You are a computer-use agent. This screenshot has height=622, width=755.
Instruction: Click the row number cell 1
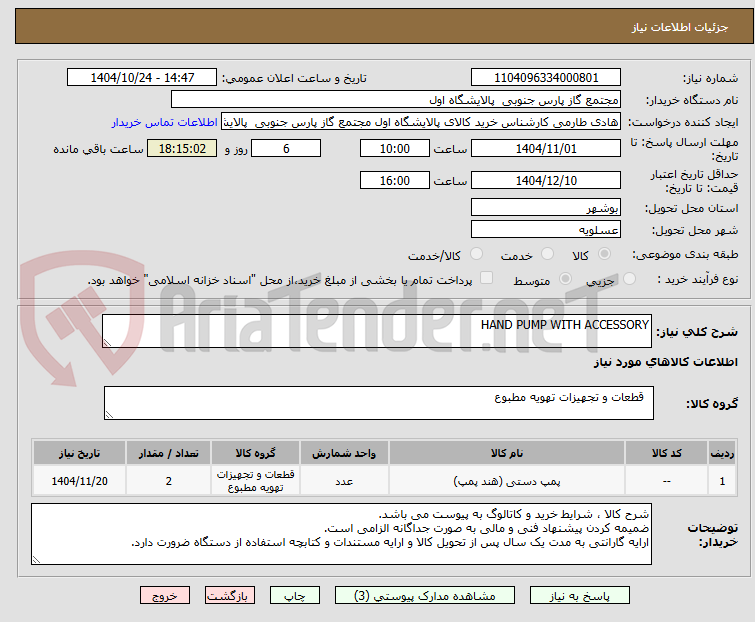coord(722,481)
